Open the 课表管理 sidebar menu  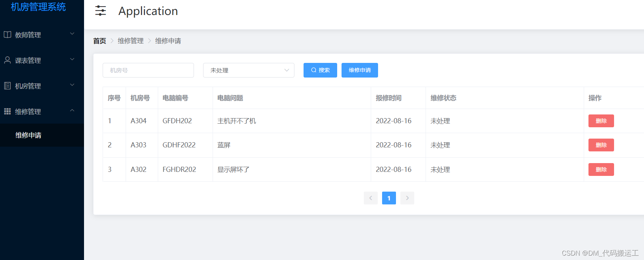coord(42,60)
